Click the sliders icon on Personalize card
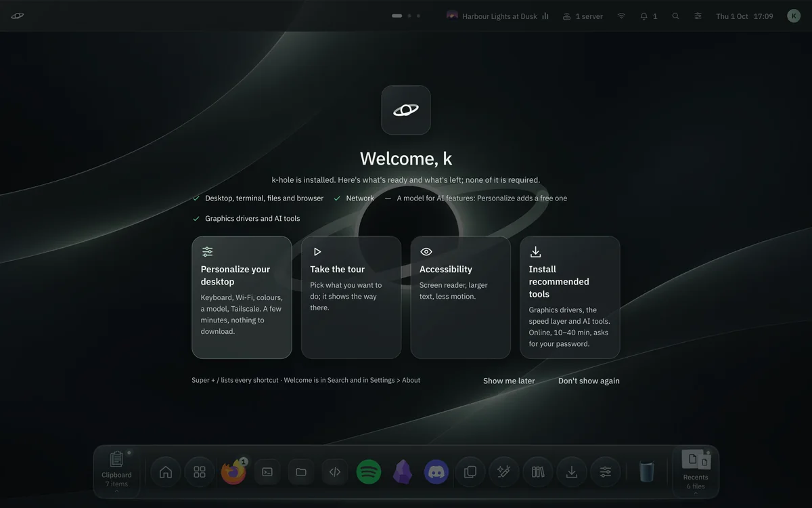This screenshot has height=508, width=812. click(x=208, y=251)
